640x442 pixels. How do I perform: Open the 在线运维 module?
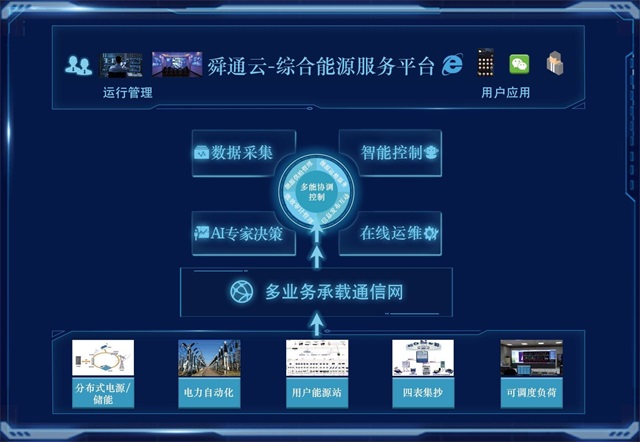click(391, 233)
